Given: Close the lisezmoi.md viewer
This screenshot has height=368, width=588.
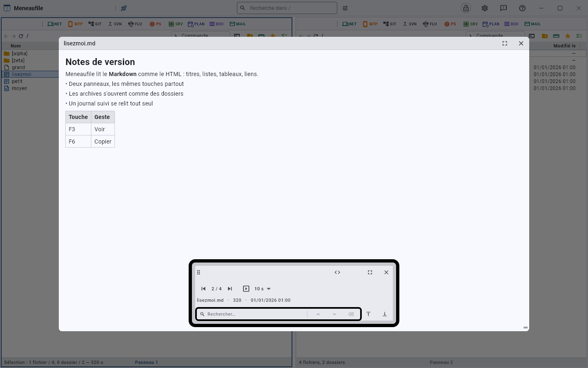Looking at the screenshot, I should pyautogui.click(x=521, y=43).
